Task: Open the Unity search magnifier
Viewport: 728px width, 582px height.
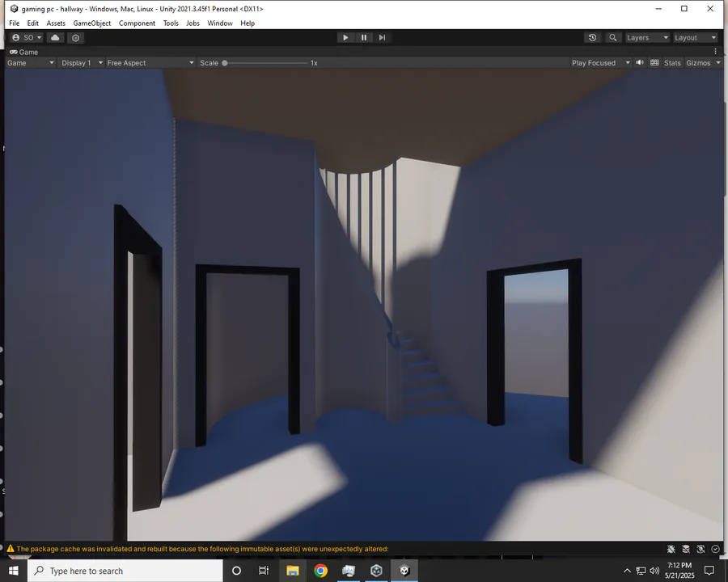Action: click(613, 38)
